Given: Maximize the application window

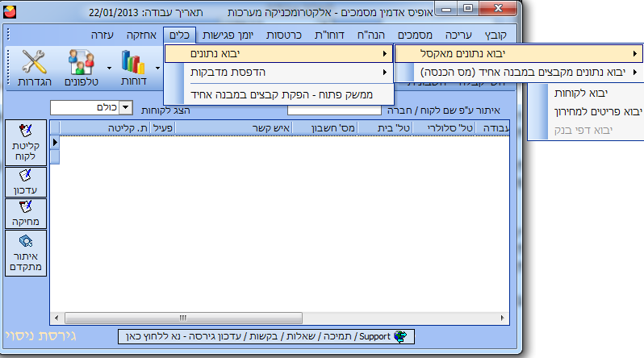Looking at the screenshot, I should 468,9.
